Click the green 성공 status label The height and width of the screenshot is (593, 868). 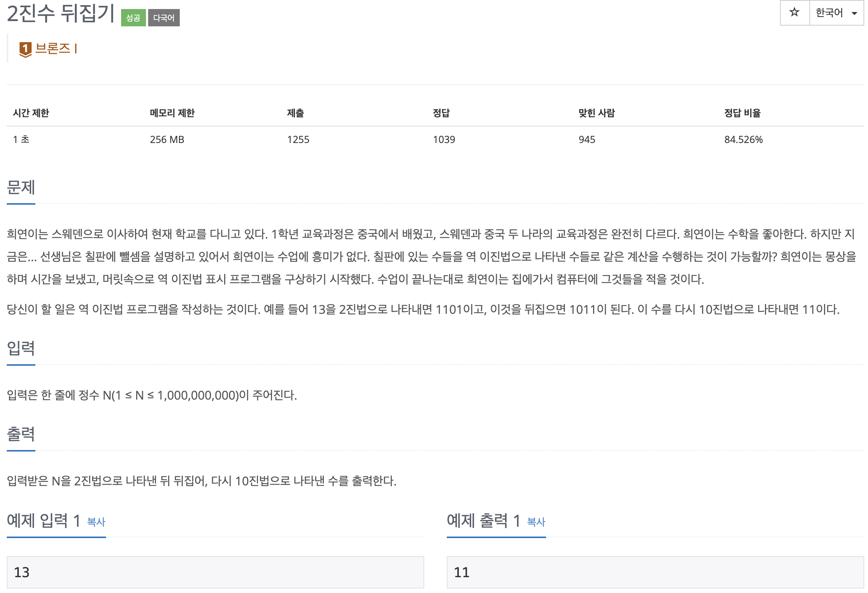[133, 18]
